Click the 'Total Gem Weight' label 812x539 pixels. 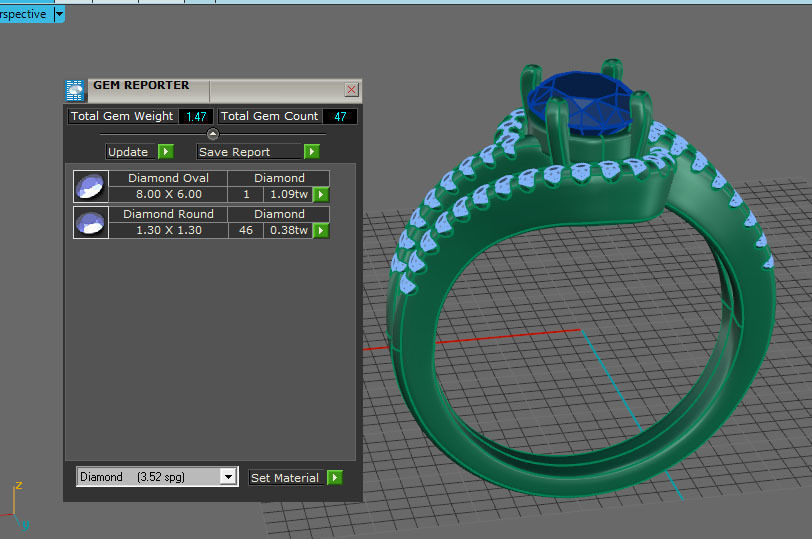[x=122, y=116]
